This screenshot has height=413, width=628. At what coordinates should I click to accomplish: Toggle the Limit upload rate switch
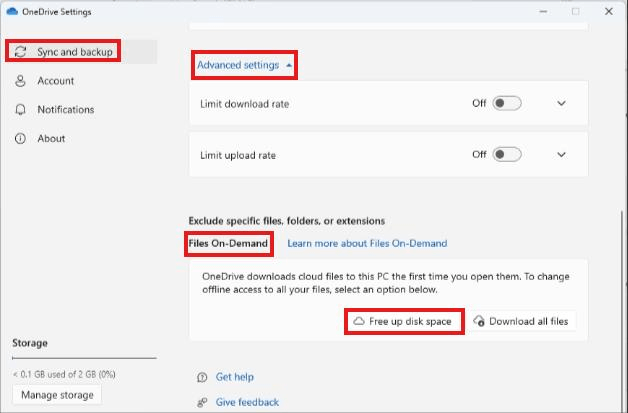[507, 155]
